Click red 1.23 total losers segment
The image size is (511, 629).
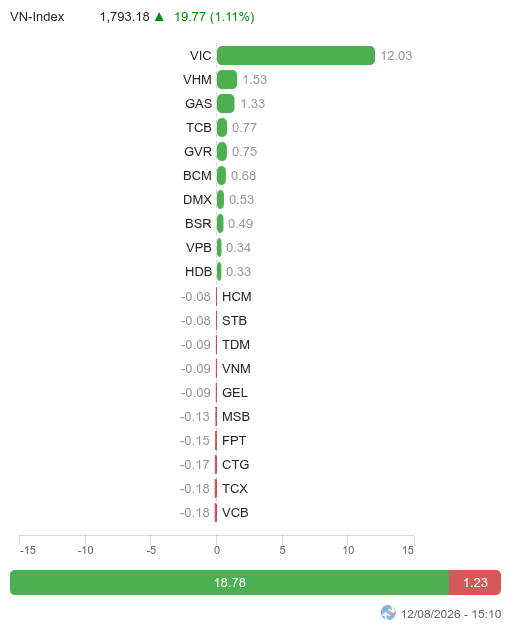click(475, 582)
